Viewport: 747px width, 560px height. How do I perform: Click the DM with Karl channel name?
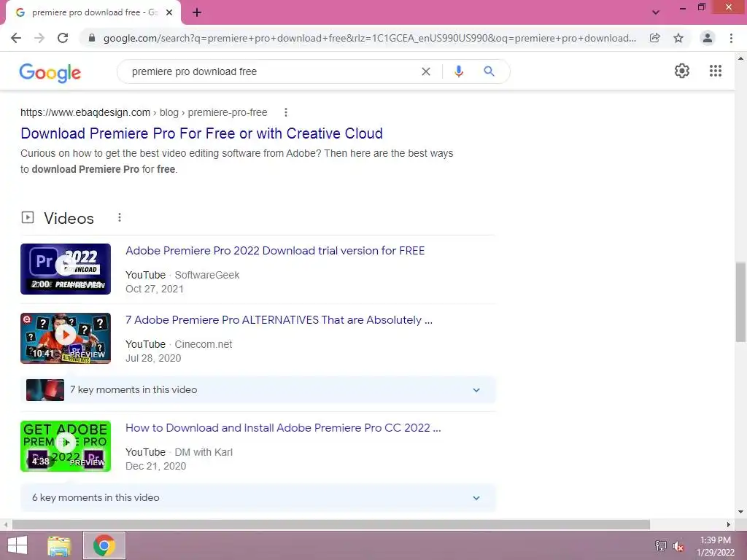204,452
